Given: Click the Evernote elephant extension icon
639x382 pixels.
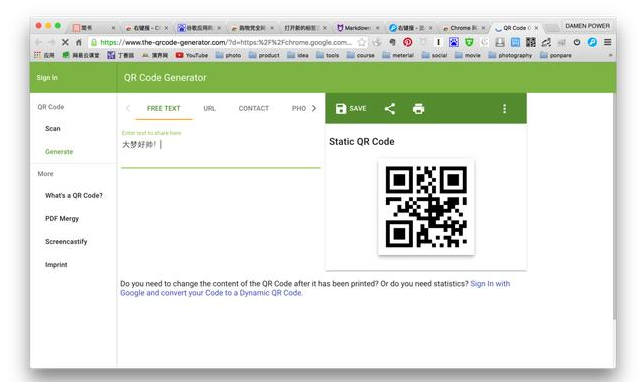Looking at the screenshot, I should pos(392,42).
